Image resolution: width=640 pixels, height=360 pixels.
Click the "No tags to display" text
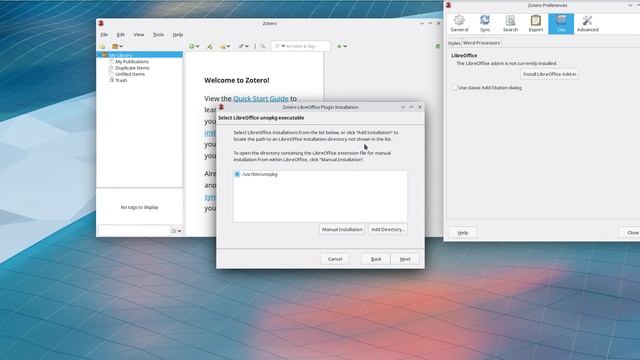[140, 207]
